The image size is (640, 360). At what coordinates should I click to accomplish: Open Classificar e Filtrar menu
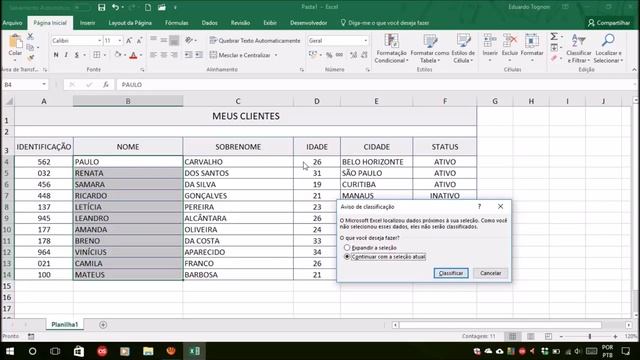coord(578,49)
